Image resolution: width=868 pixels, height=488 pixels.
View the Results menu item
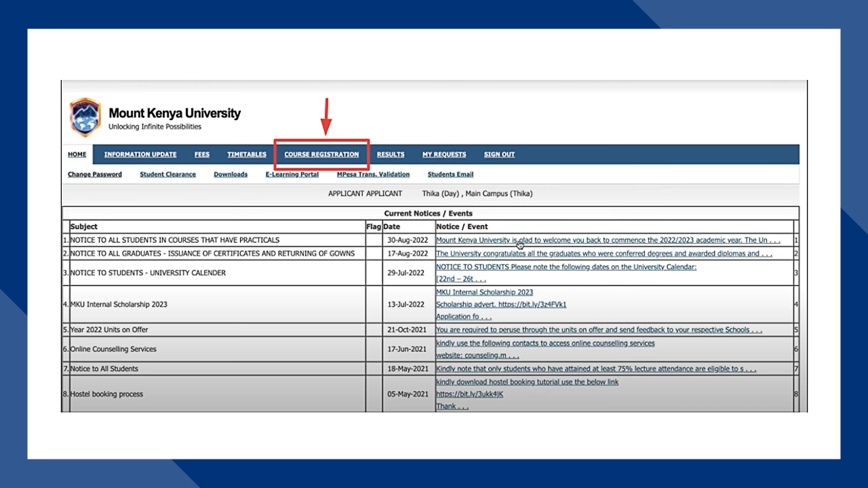coord(391,155)
